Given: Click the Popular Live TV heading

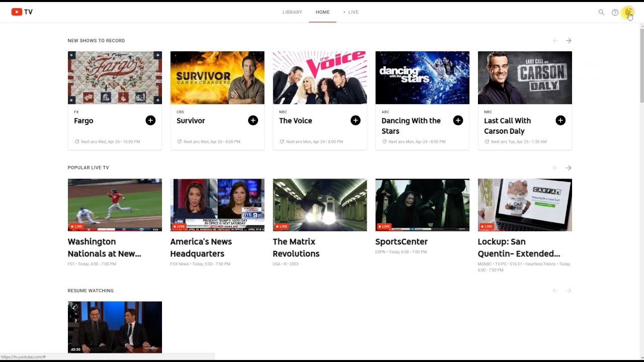Looking at the screenshot, I should (x=88, y=168).
